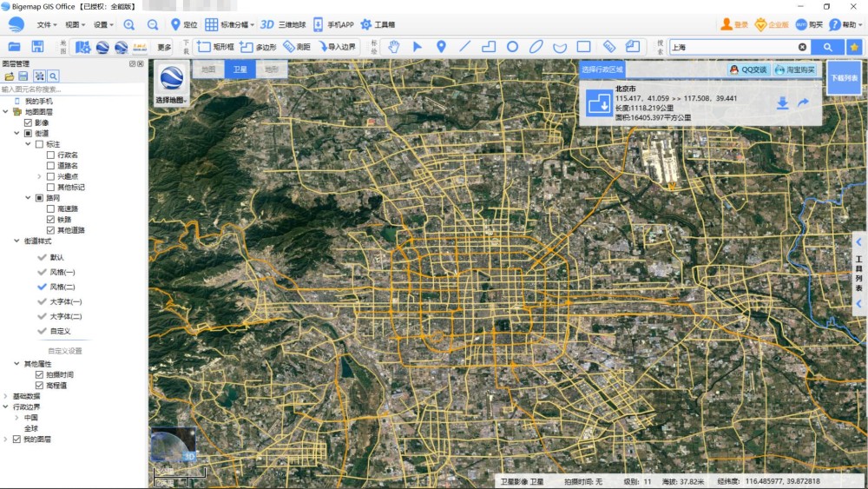Screen dimensions: 868x489
Task: Click the favorites star icon
Action: point(854,47)
